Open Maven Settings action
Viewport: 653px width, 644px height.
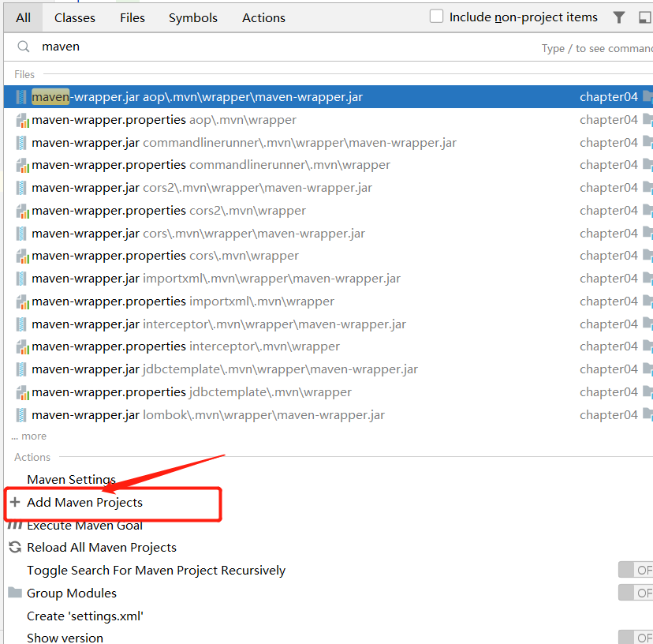point(71,479)
